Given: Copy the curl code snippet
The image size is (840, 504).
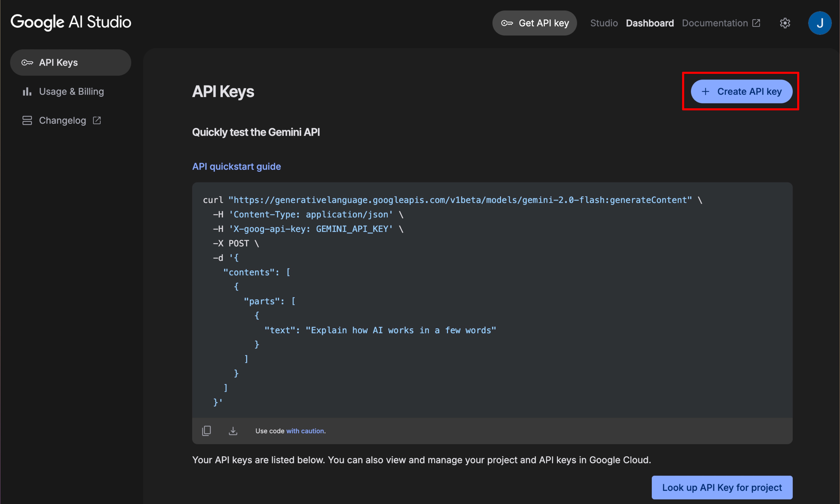Looking at the screenshot, I should (x=206, y=431).
